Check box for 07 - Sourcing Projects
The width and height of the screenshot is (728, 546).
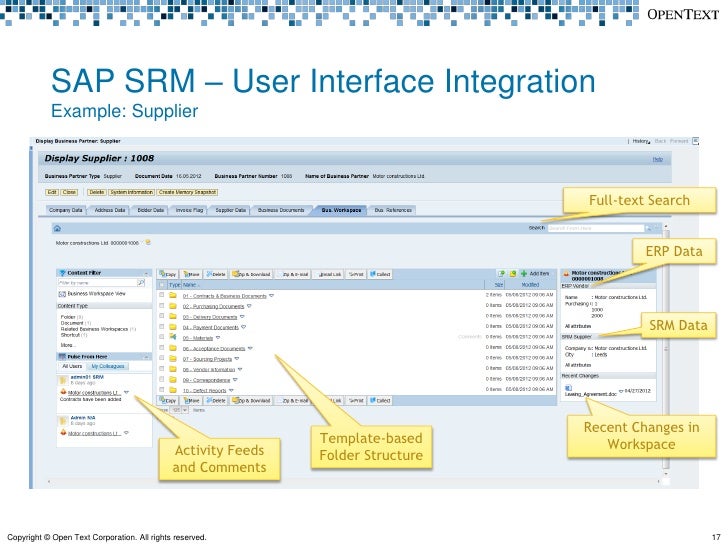pos(162,358)
